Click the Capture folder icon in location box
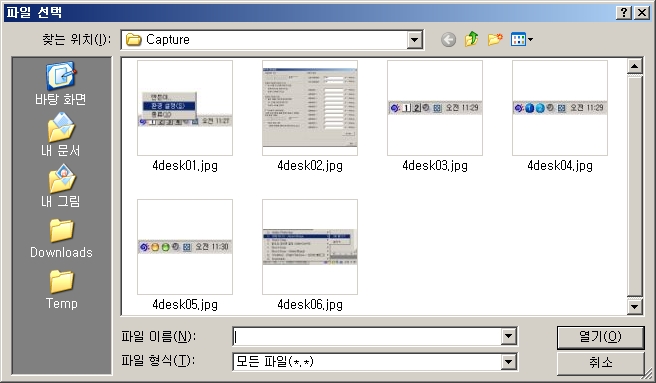656x383 pixels. pyautogui.click(x=134, y=40)
